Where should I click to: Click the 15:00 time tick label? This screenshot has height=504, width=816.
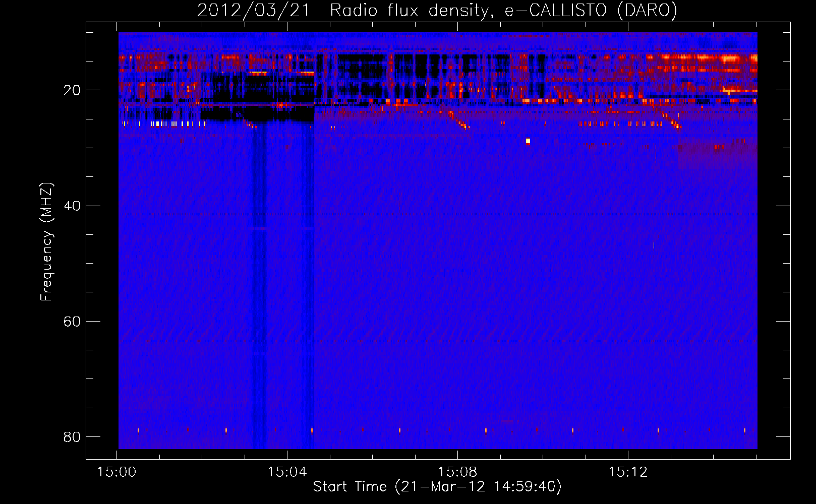(x=116, y=472)
